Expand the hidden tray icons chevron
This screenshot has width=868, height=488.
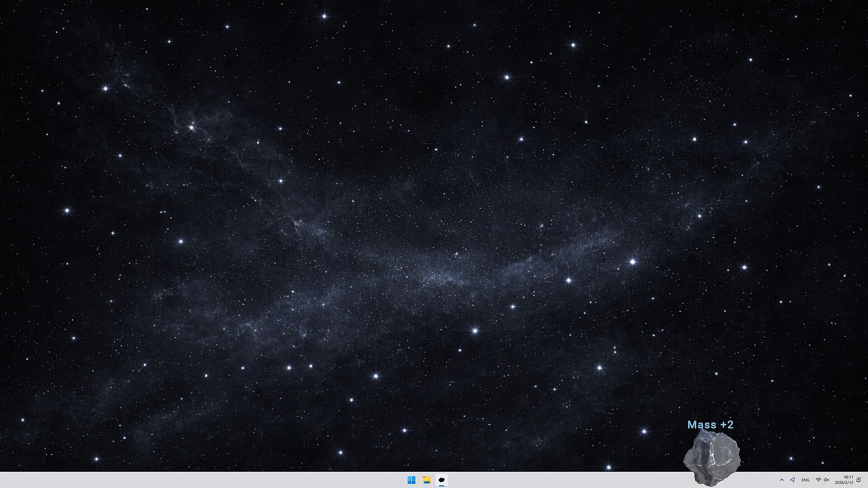pyautogui.click(x=782, y=480)
